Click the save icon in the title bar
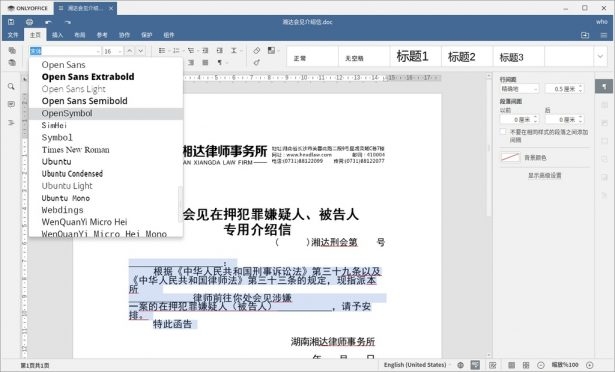 tap(11, 22)
